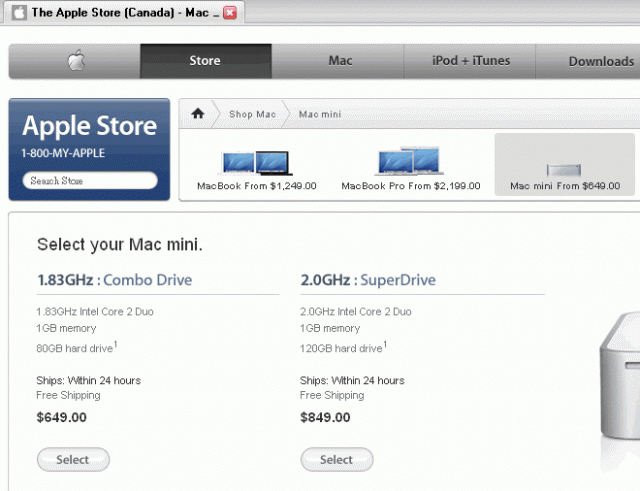Click the MacBook product thumbnail

pyautogui.click(x=257, y=163)
